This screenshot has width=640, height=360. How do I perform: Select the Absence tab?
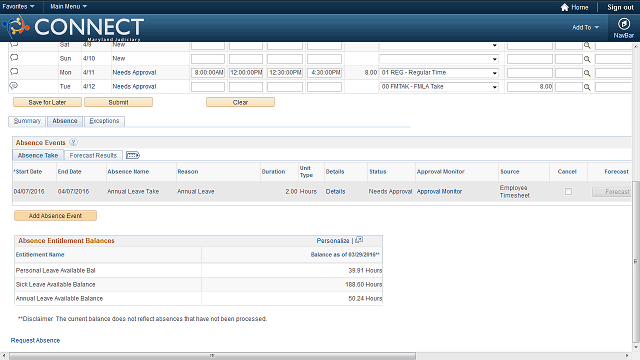click(x=64, y=121)
